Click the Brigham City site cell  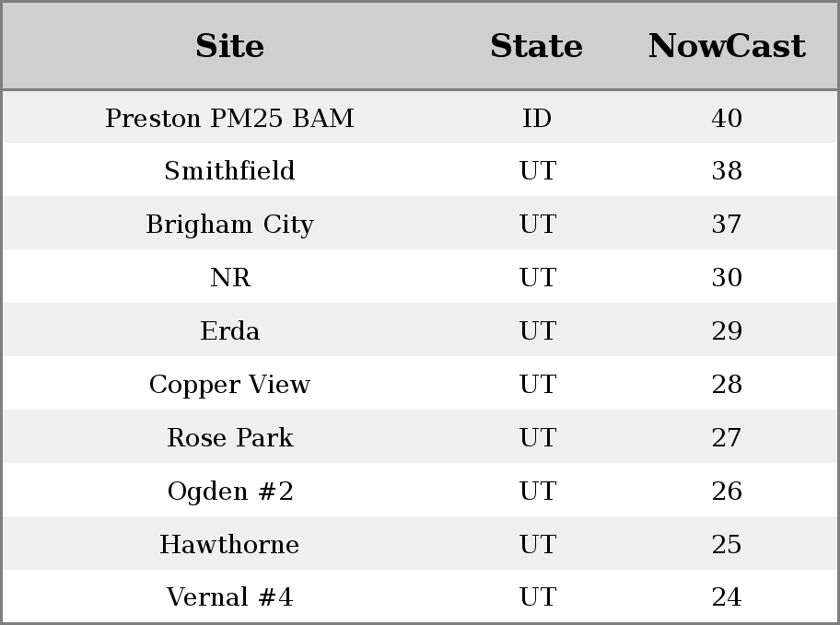pos(229,225)
